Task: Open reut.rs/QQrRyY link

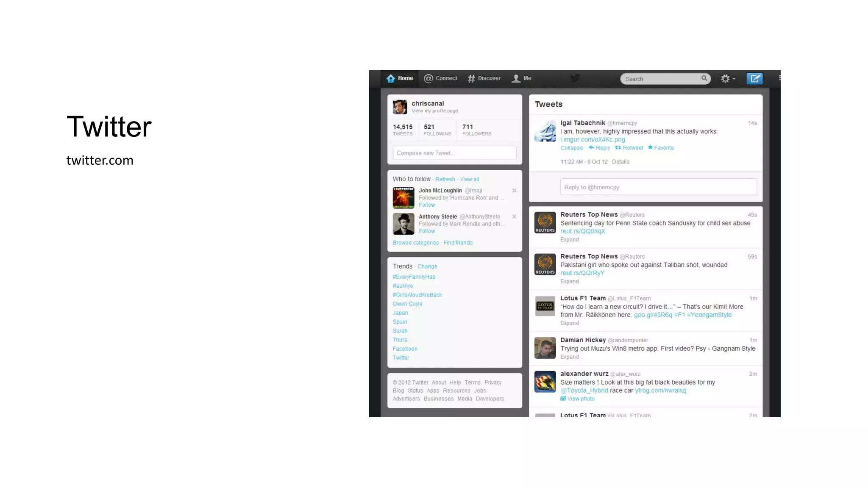Action: coord(582,273)
